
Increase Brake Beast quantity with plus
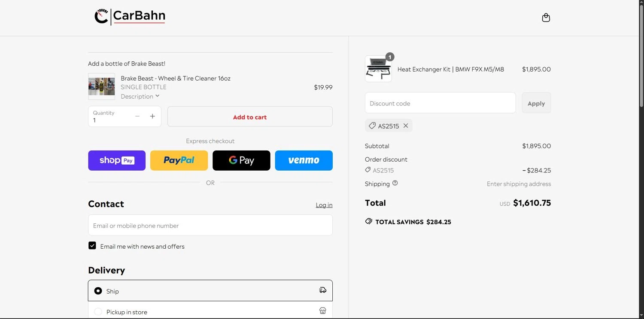point(152,116)
